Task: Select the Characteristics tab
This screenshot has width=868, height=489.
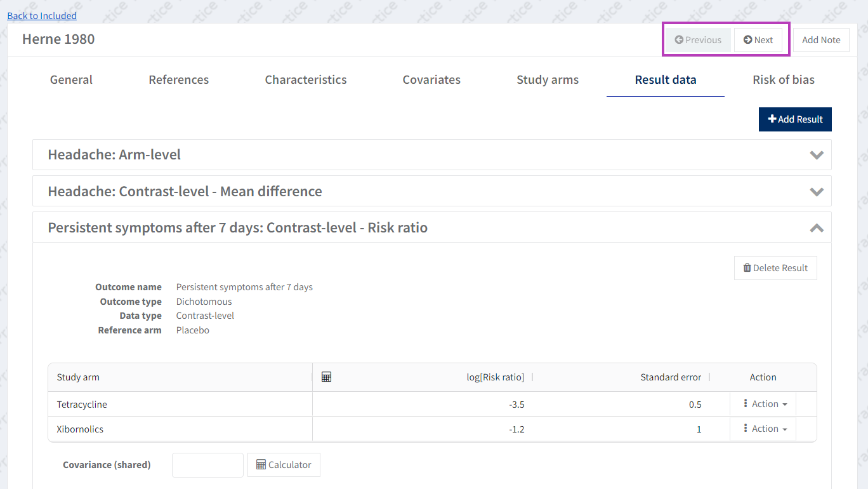Action: (x=305, y=80)
